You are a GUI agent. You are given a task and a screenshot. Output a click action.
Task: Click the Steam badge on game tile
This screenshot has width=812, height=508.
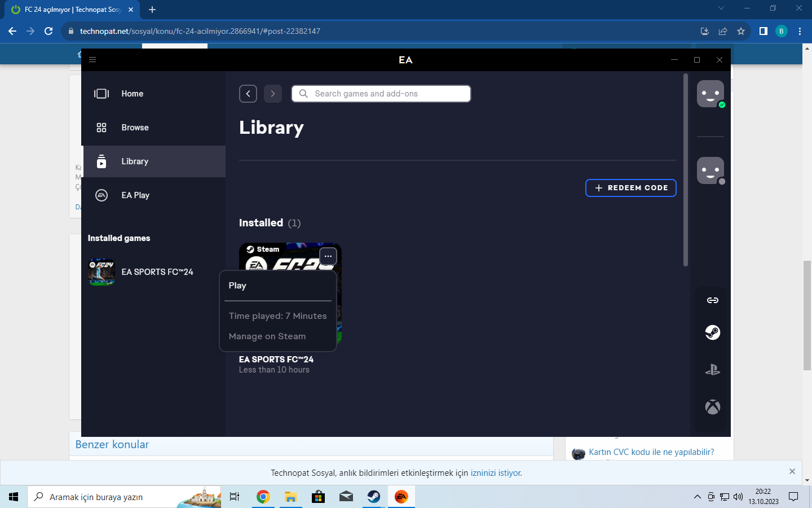point(263,249)
